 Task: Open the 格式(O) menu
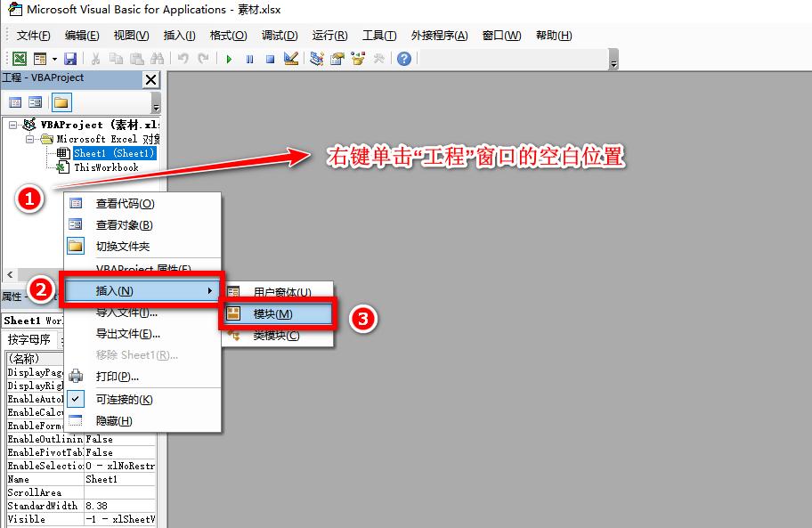228,36
